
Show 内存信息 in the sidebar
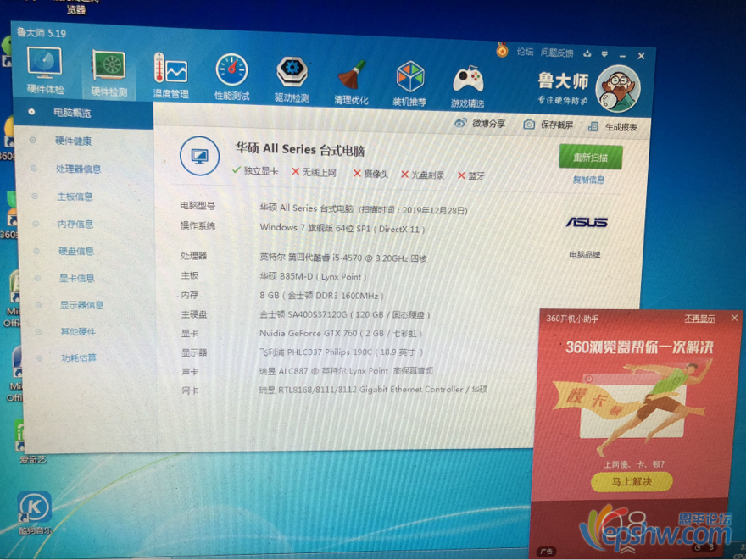coord(75,224)
